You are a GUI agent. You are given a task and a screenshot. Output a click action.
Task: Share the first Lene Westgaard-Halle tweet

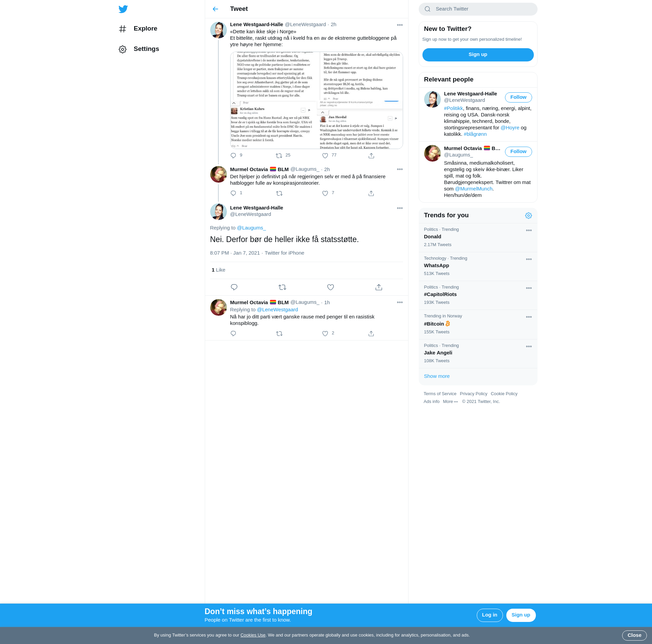371,155
